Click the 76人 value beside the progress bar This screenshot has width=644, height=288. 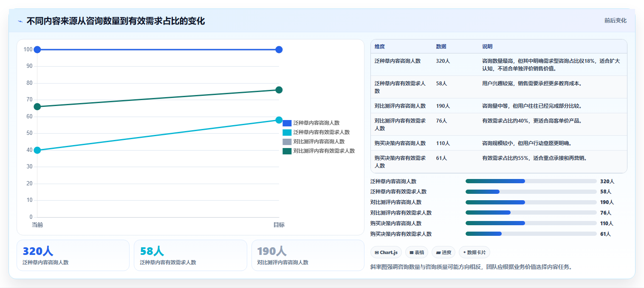pyautogui.click(x=606, y=213)
